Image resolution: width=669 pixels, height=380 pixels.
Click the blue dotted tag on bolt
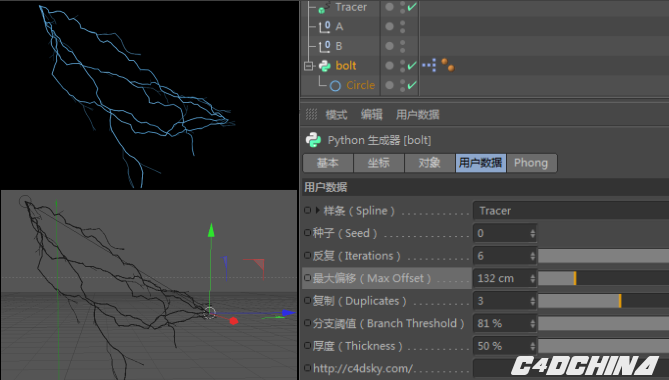click(x=429, y=65)
